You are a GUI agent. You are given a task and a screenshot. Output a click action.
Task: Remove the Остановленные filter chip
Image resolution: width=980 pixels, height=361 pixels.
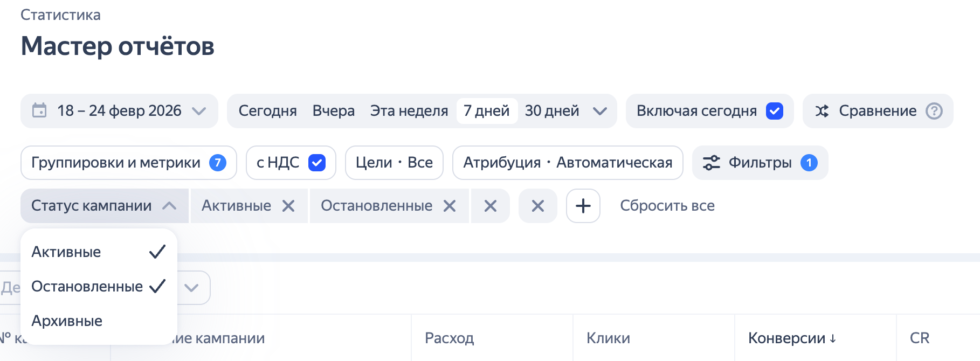coord(450,206)
